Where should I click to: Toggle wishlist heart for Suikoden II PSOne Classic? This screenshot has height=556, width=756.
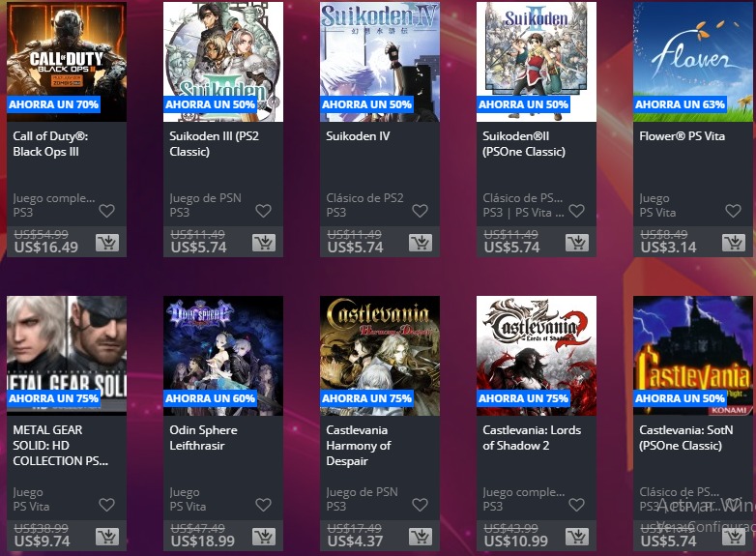pos(576,211)
